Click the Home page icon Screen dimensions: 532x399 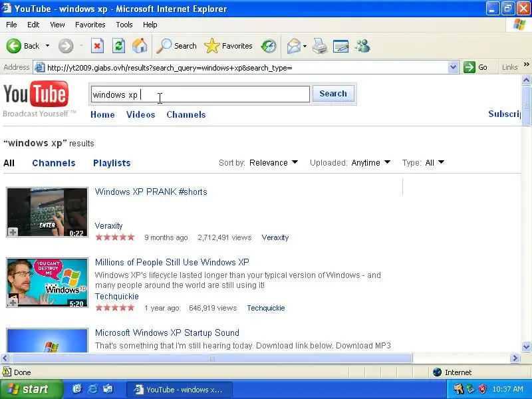[140, 46]
